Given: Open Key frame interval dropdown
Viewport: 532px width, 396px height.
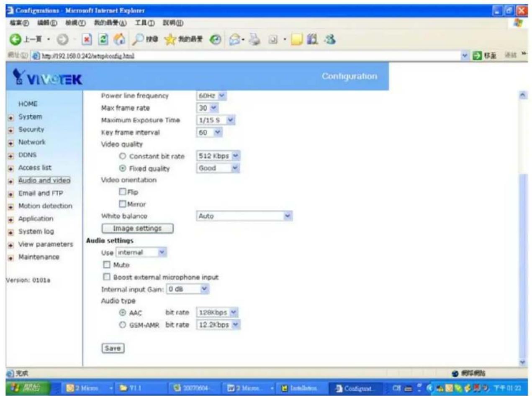Looking at the screenshot, I should tap(209, 132).
